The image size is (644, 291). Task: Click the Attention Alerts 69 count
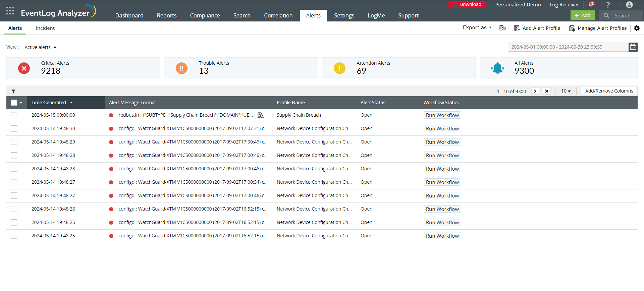click(361, 71)
